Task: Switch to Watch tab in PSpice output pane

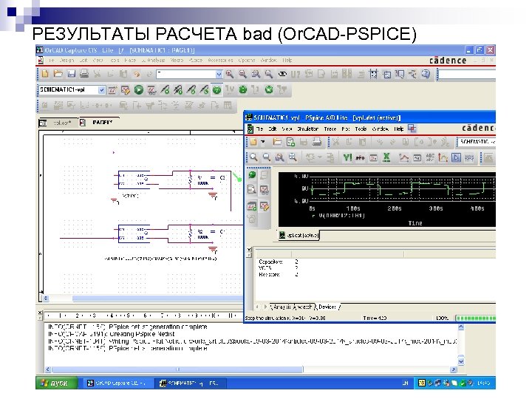Action: (x=304, y=307)
